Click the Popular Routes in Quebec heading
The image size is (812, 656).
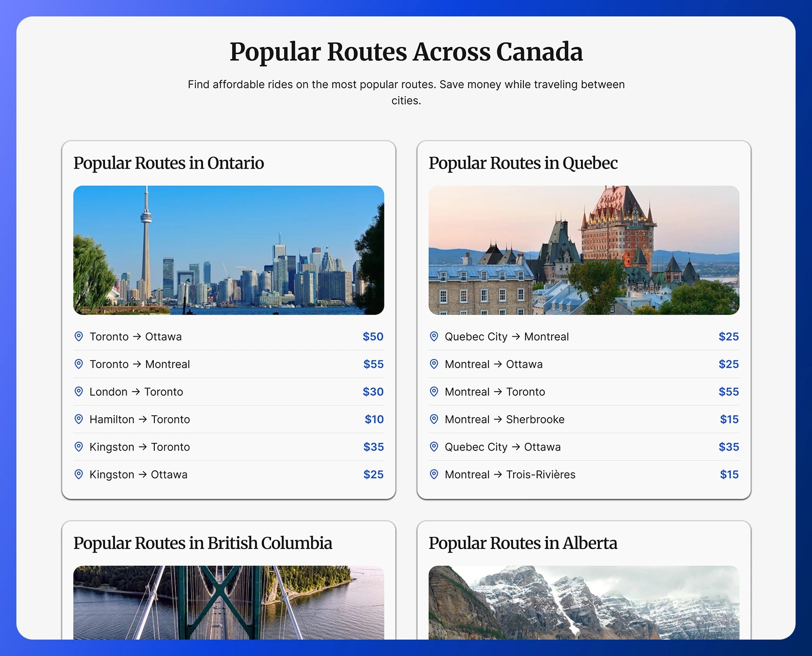click(x=523, y=163)
